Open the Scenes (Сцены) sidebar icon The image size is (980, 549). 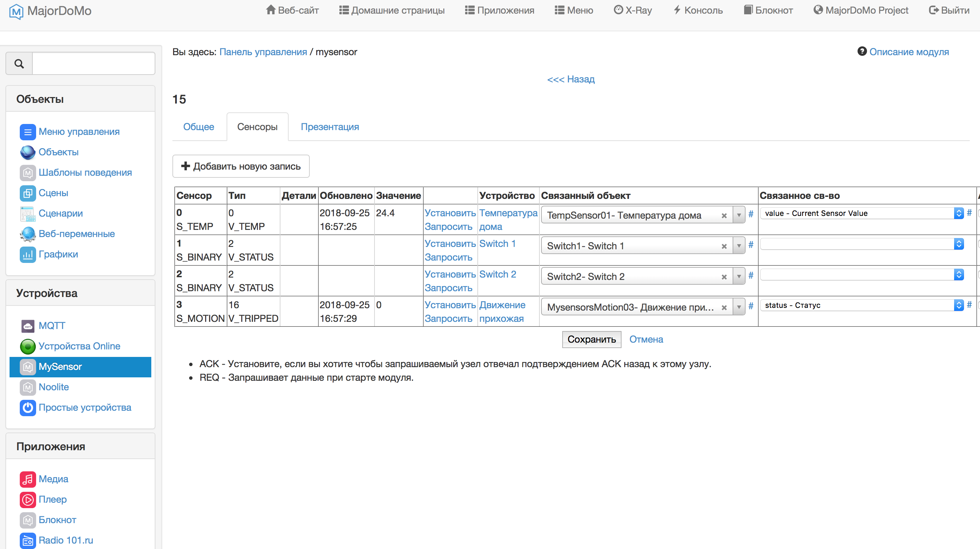[x=27, y=193]
